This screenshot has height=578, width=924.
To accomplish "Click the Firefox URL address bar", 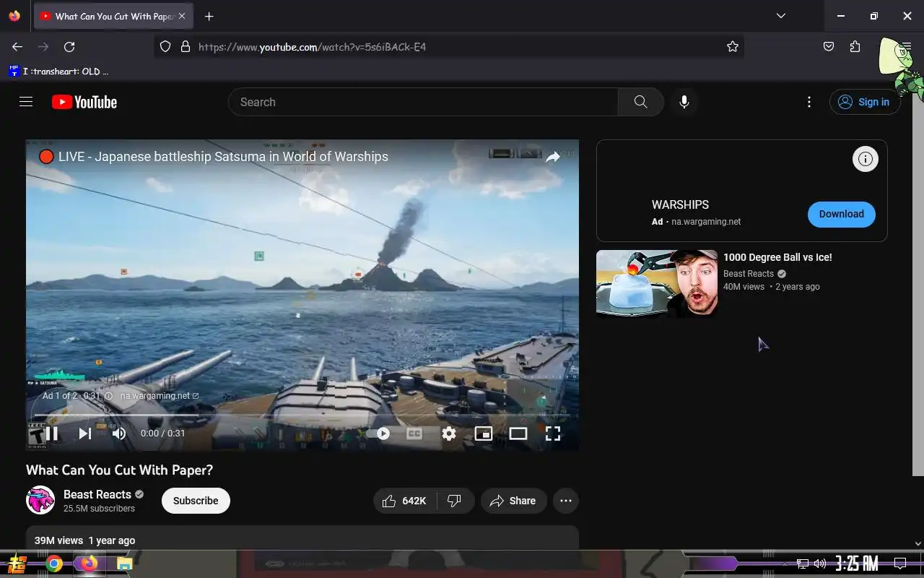I will [x=449, y=47].
